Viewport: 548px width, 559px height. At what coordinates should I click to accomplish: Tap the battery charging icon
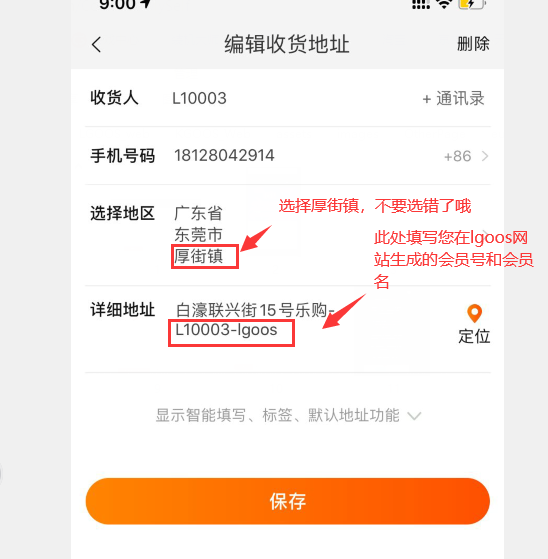(472, 4)
